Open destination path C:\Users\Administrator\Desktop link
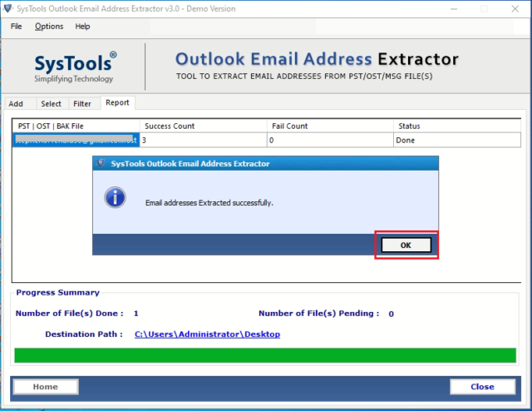Viewport: 532px width, 411px height. pos(207,334)
